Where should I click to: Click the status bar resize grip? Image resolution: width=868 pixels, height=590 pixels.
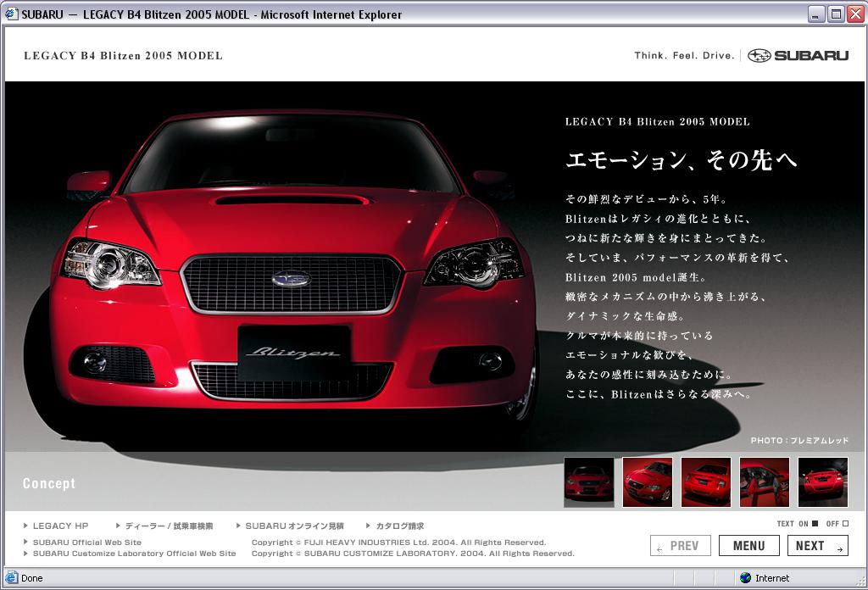click(860, 580)
